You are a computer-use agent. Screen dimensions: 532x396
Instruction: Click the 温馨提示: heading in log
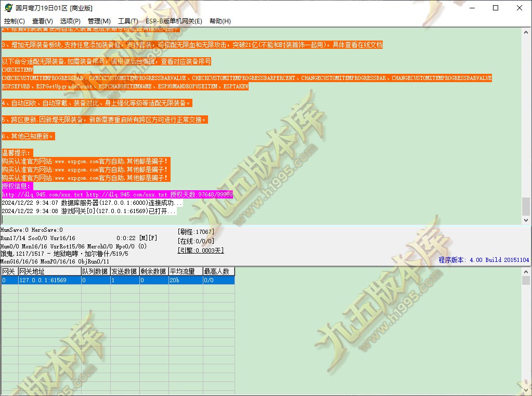(17, 153)
